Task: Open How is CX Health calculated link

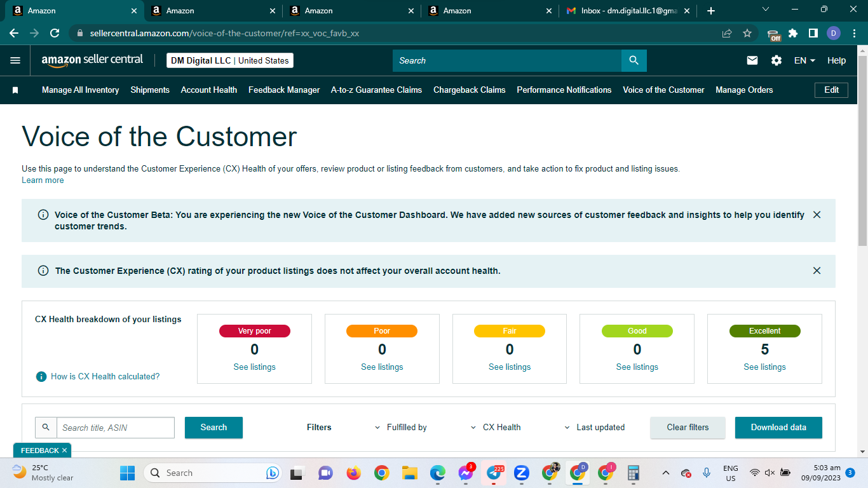Action: click(105, 377)
